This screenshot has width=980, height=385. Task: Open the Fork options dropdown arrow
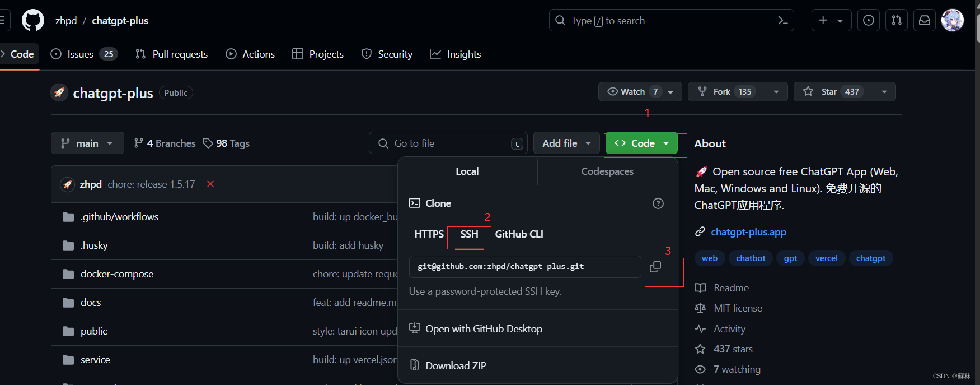point(776,92)
